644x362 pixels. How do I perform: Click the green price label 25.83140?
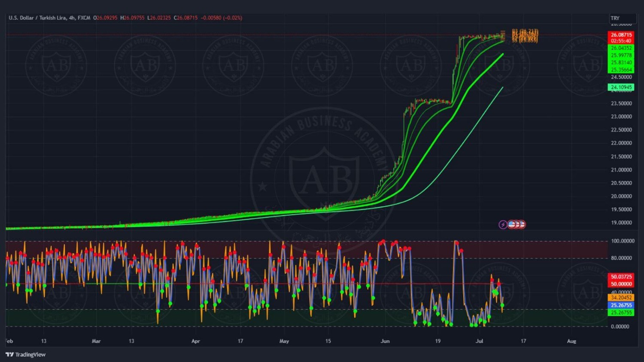tap(621, 63)
